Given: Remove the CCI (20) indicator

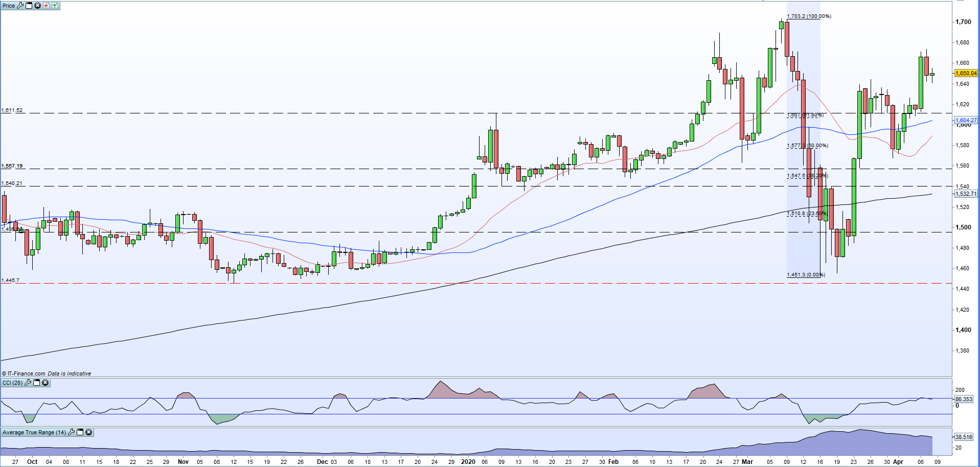Looking at the screenshot, I should 45,383.
